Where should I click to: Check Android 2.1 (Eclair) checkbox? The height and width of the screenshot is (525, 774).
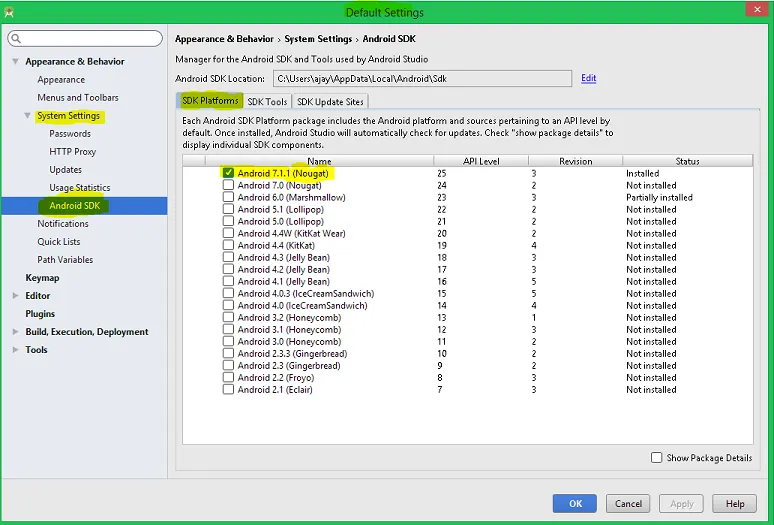(x=228, y=389)
